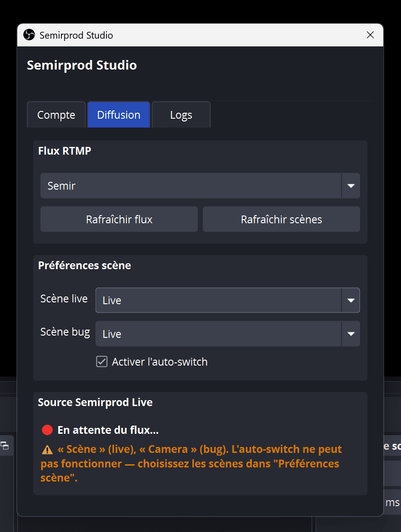Viewport: 401px width, 532px height.
Task: Click the auto-switch warning message text
Action: pos(192,463)
